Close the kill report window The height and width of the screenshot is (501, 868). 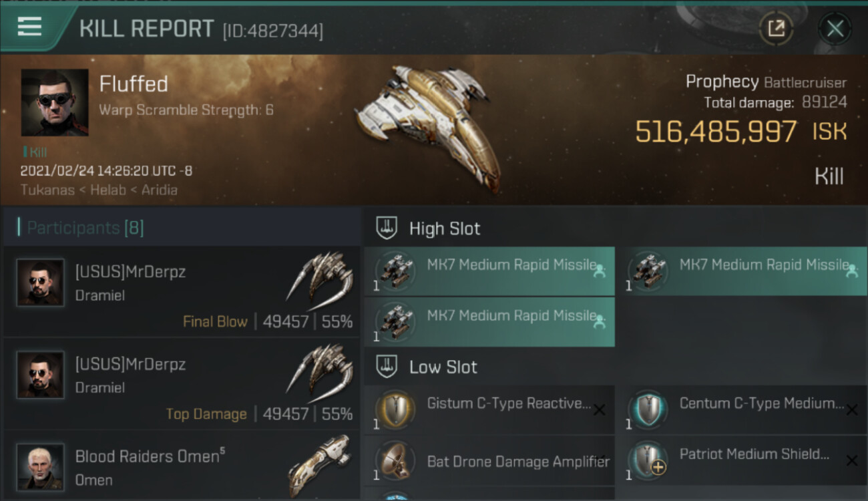tap(835, 29)
